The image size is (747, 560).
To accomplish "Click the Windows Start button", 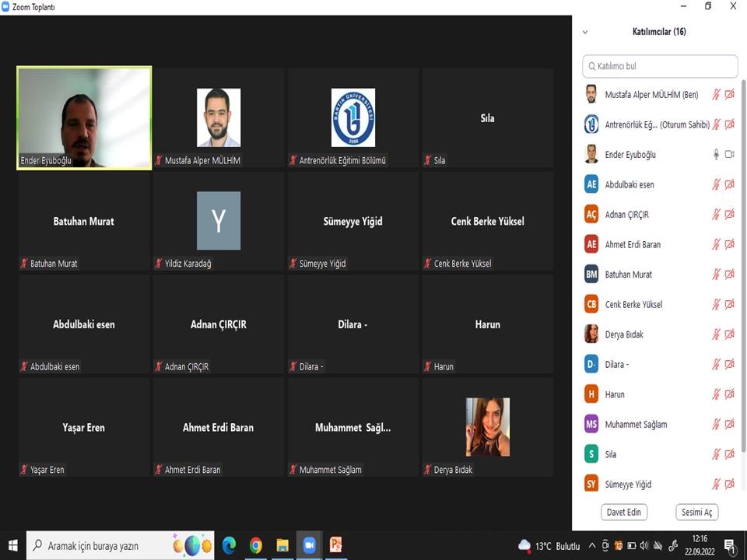I will click(12, 545).
